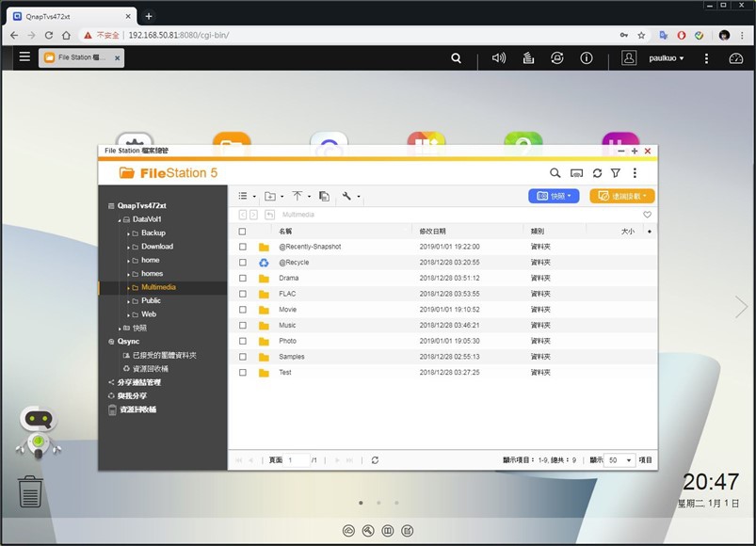Viewport: 756px width, 546px height.
Task: Go to next desktop page with right arrow
Action: (741, 307)
